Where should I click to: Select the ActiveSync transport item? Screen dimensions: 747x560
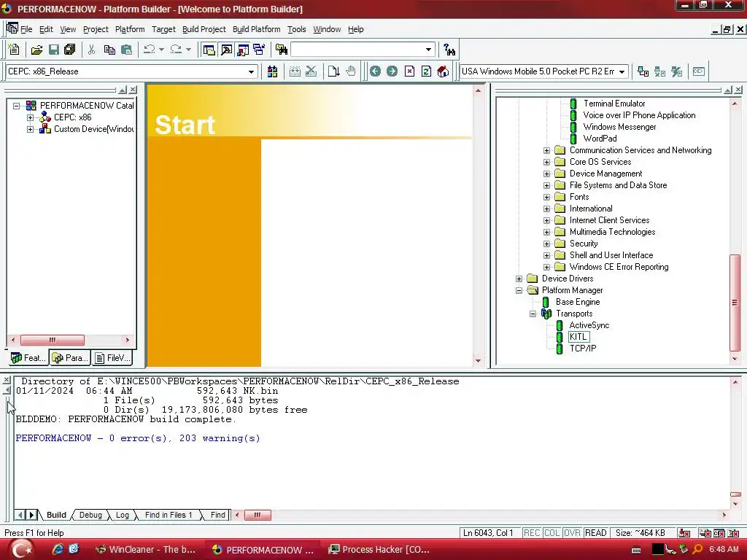pyautogui.click(x=589, y=325)
